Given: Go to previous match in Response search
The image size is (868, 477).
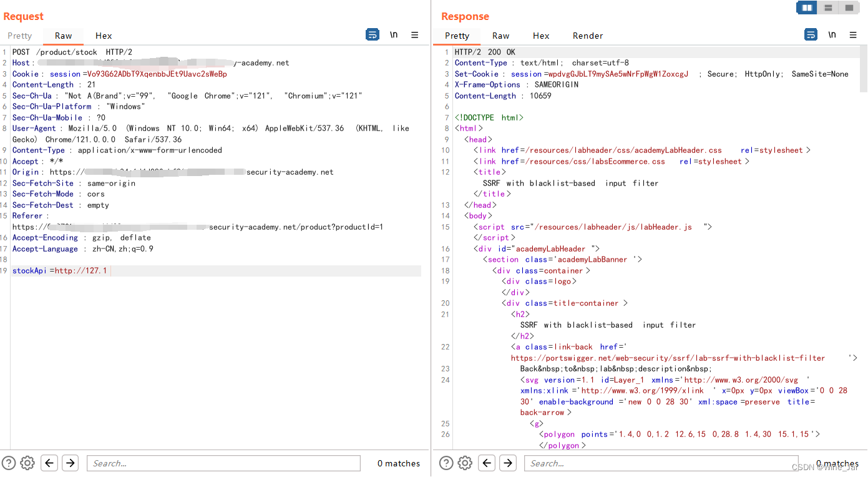Looking at the screenshot, I should (x=487, y=463).
